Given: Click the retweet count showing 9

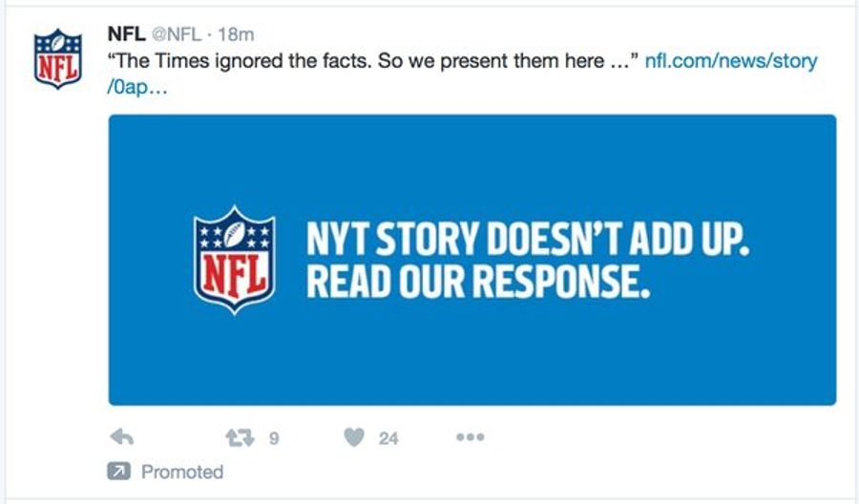Looking at the screenshot, I should (274, 438).
